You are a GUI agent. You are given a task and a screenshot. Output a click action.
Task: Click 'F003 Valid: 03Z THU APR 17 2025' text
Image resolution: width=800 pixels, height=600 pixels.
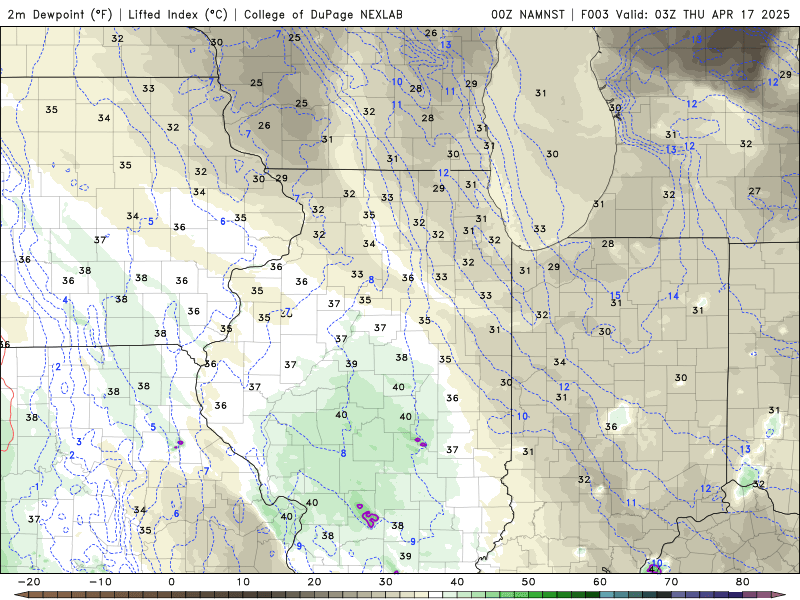click(685, 14)
